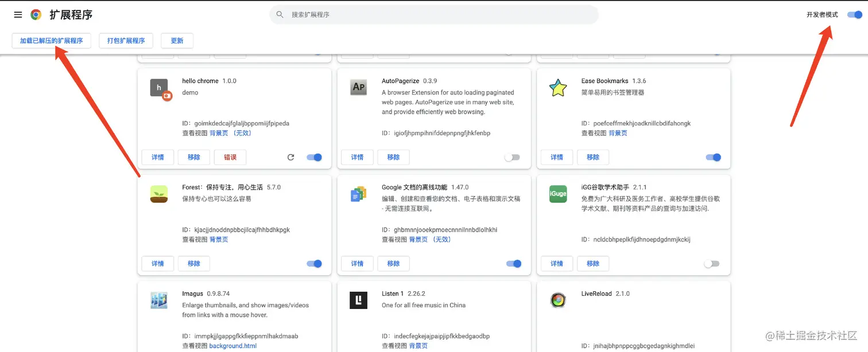The width and height of the screenshot is (868, 352).
Task: Click the hello chrome extension icon
Action: (160, 89)
